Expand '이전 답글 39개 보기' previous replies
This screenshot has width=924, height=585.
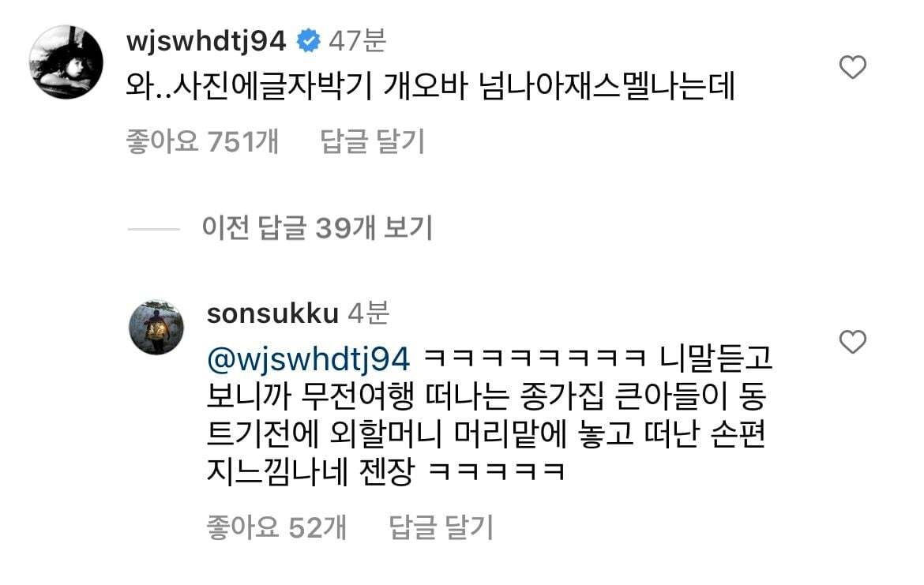[317, 228]
